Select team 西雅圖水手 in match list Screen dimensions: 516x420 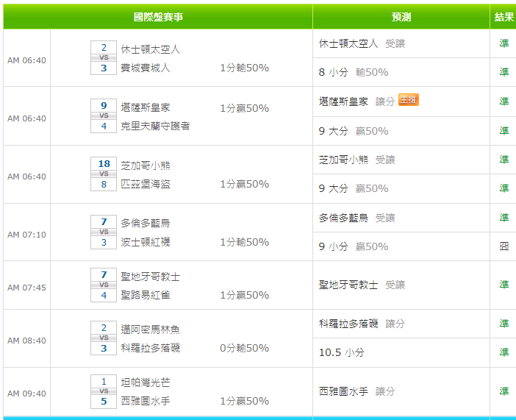pos(145,401)
